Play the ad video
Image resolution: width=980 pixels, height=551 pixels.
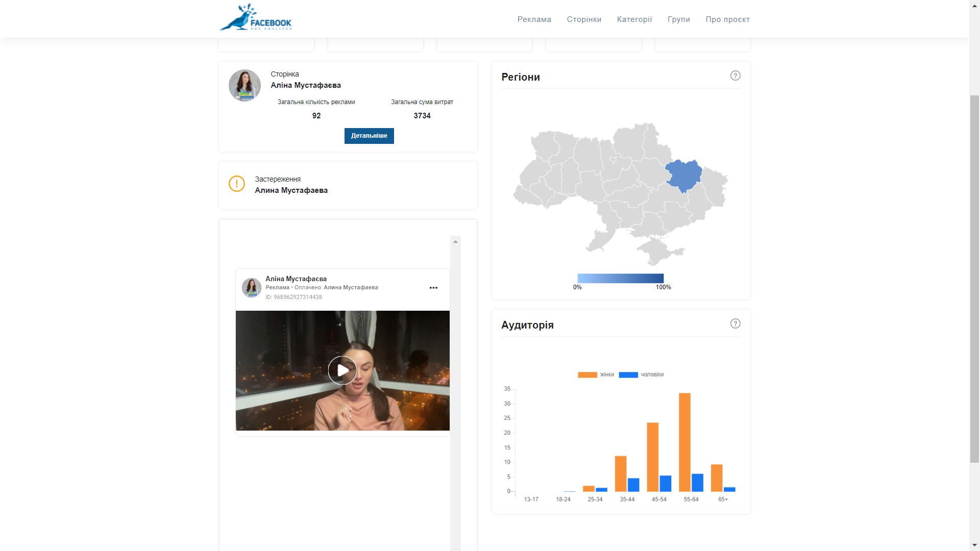(x=342, y=370)
